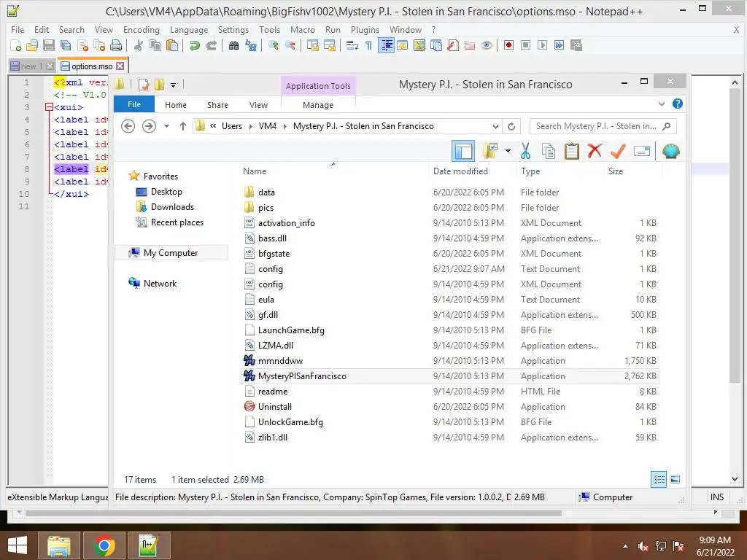
Task: Open the Encoding menu in Notepad++
Action: [142, 29]
